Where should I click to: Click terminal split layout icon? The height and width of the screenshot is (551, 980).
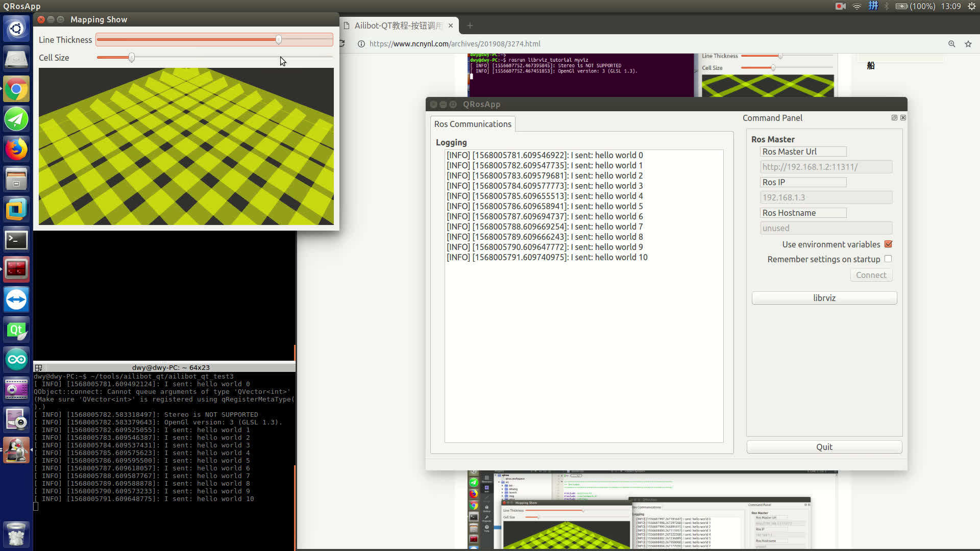pos(38,367)
